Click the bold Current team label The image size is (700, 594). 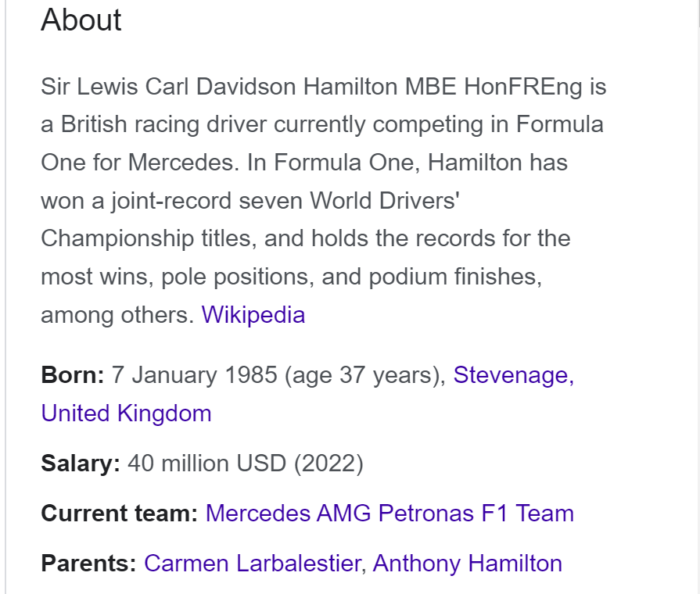pos(119,513)
